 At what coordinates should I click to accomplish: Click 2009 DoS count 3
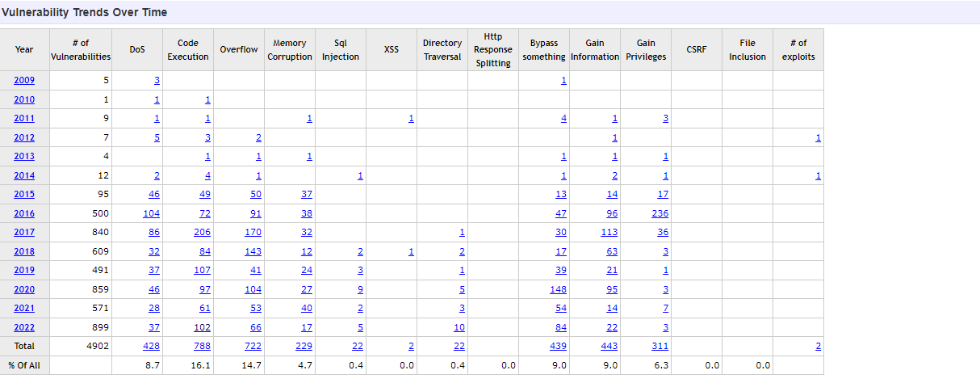(157, 81)
